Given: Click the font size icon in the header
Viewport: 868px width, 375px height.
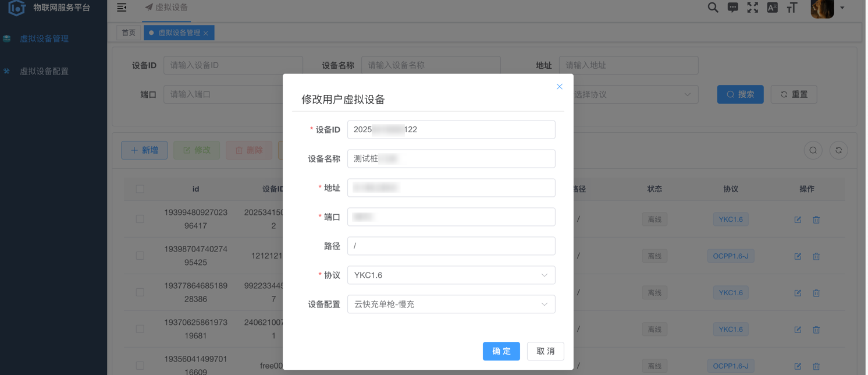Looking at the screenshot, I should click(791, 8).
